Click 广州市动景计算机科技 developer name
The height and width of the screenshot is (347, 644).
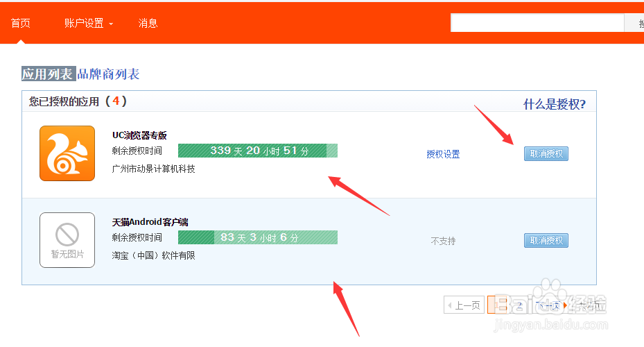click(154, 169)
